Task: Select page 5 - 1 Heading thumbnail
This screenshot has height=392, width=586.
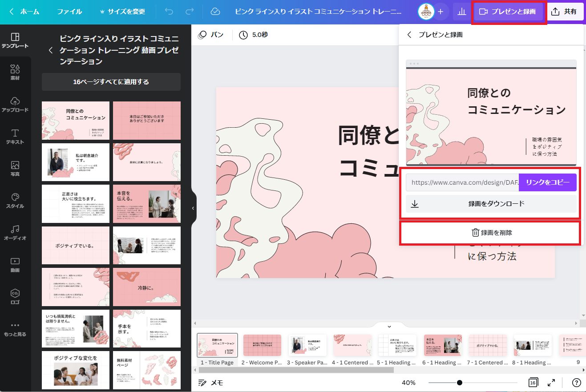Action: pyautogui.click(x=397, y=345)
